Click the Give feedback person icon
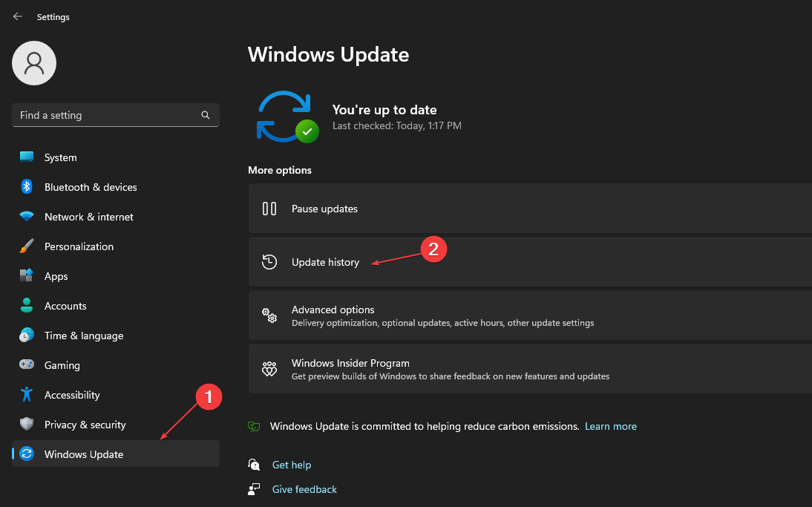812x507 pixels. coord(254,489)
